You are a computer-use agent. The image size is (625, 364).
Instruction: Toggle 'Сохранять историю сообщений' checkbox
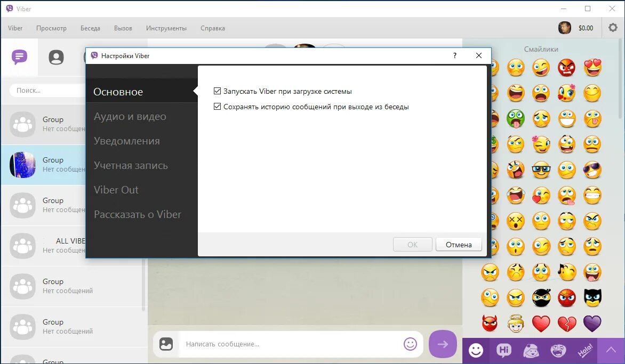217,107
